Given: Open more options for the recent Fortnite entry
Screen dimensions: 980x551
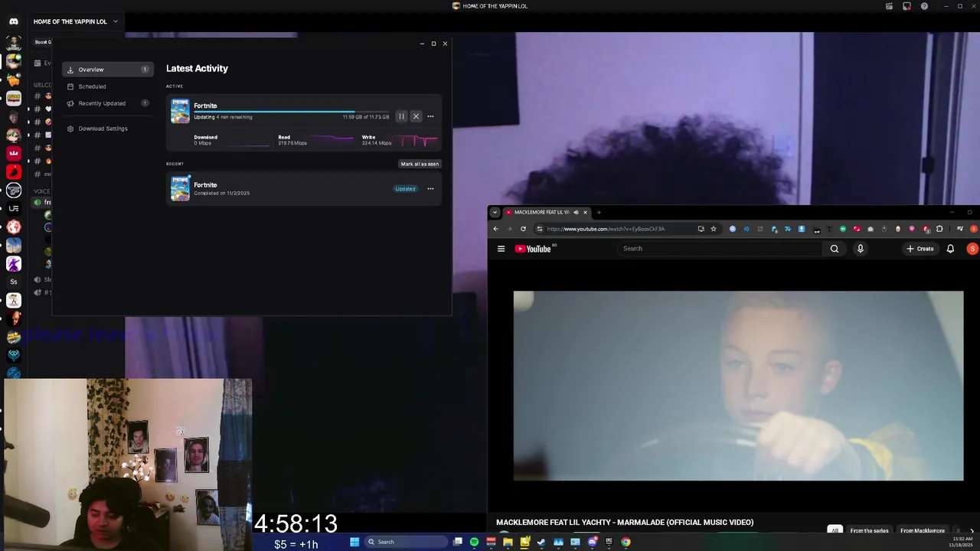Looking at the screenshot, I should click(430, 188).
